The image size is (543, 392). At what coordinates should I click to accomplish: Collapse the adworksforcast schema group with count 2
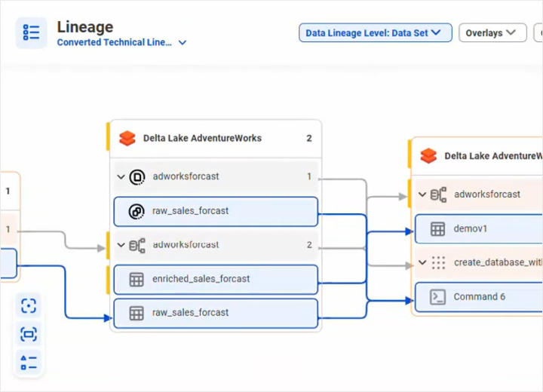click(x=121, y=245)
